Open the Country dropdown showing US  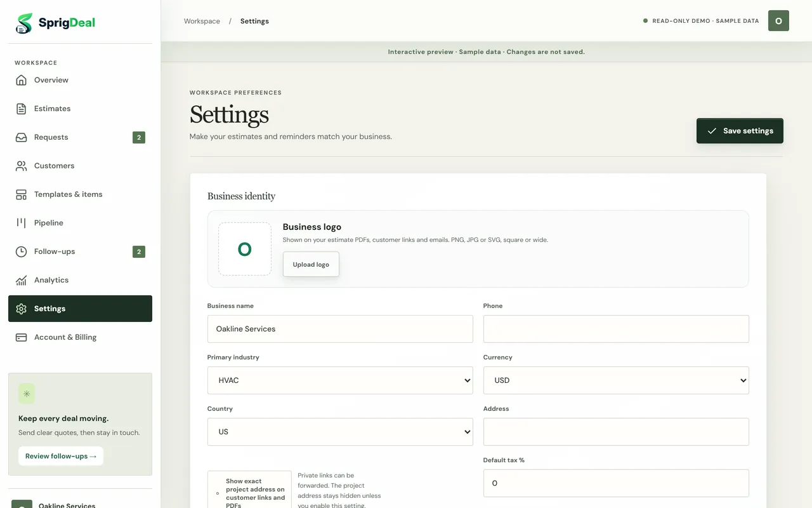pos(340,432)
